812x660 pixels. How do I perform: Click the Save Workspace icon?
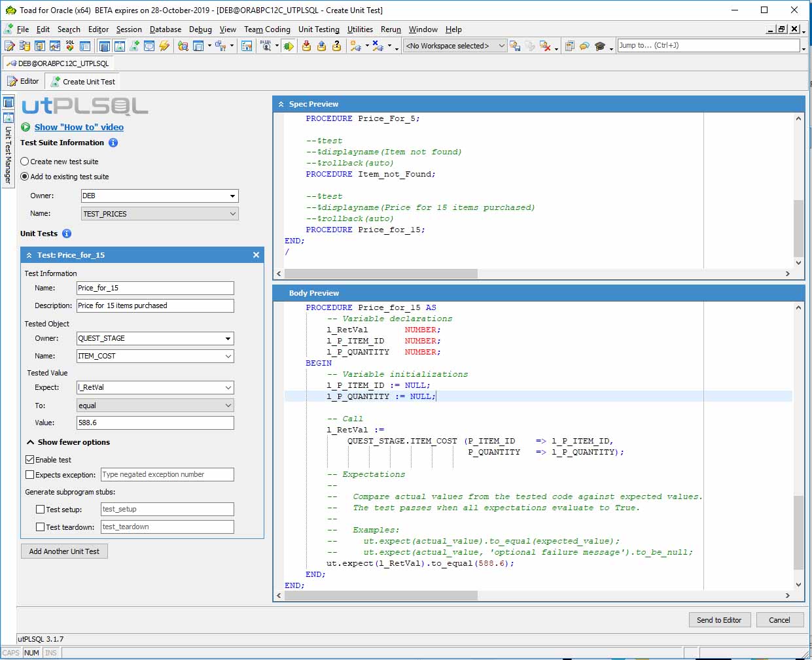pos(515,46)
